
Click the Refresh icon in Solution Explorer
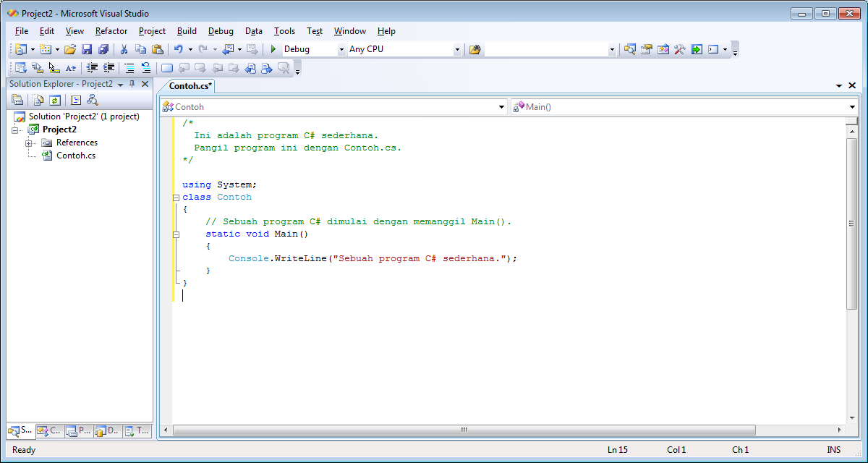click(x=54, y=100)
